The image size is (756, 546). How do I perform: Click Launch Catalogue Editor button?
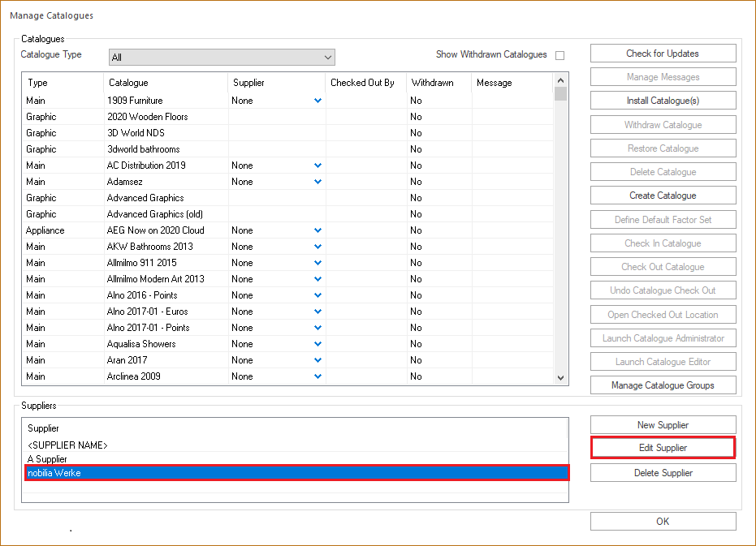663,362
